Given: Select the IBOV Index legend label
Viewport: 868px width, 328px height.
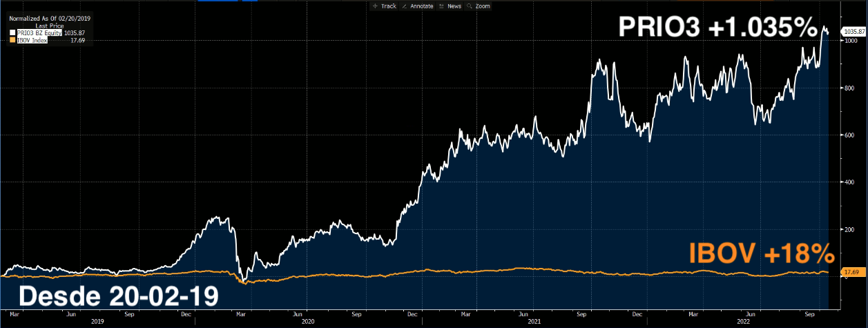Looking at the screenshot, I should (x=33, y=39).
